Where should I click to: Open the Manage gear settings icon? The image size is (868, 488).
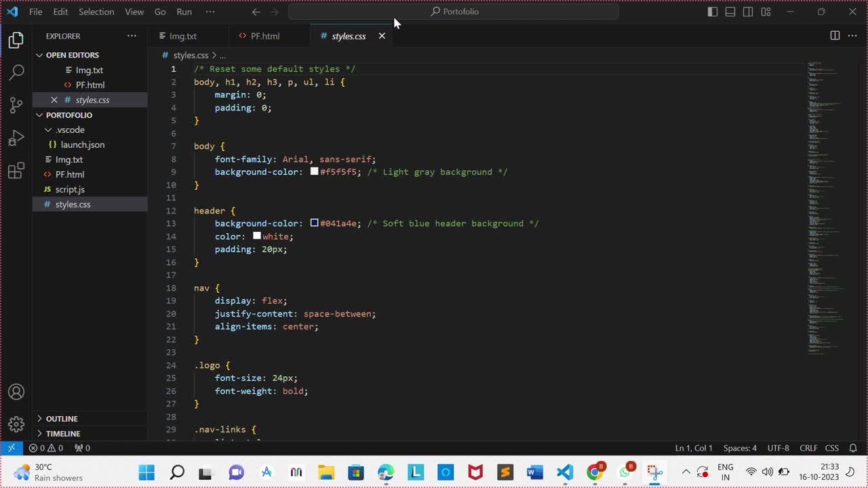[16, 424]
